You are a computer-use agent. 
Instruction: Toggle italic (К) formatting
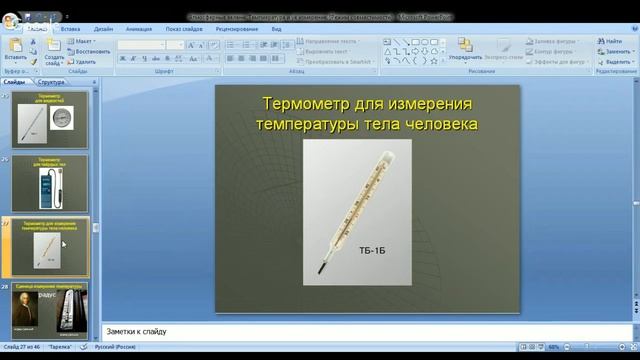pos(133,59)
